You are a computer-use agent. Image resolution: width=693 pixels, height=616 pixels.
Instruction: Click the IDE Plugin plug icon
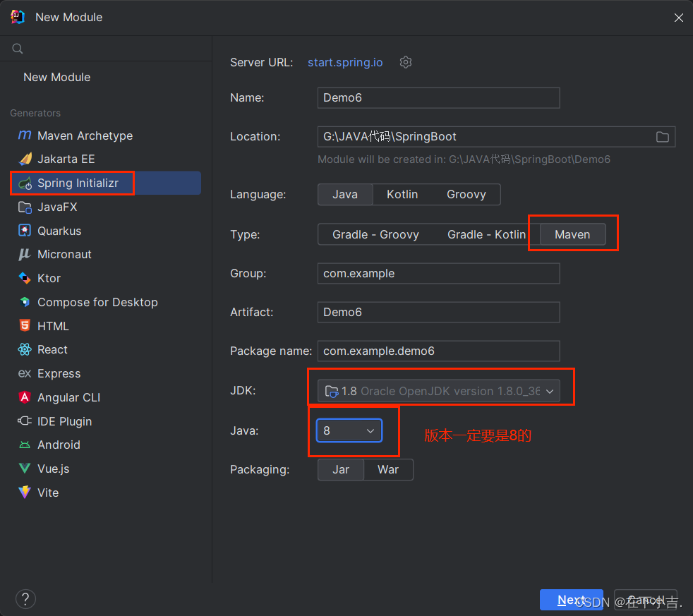pyautogui.click(x=25, y=421)
